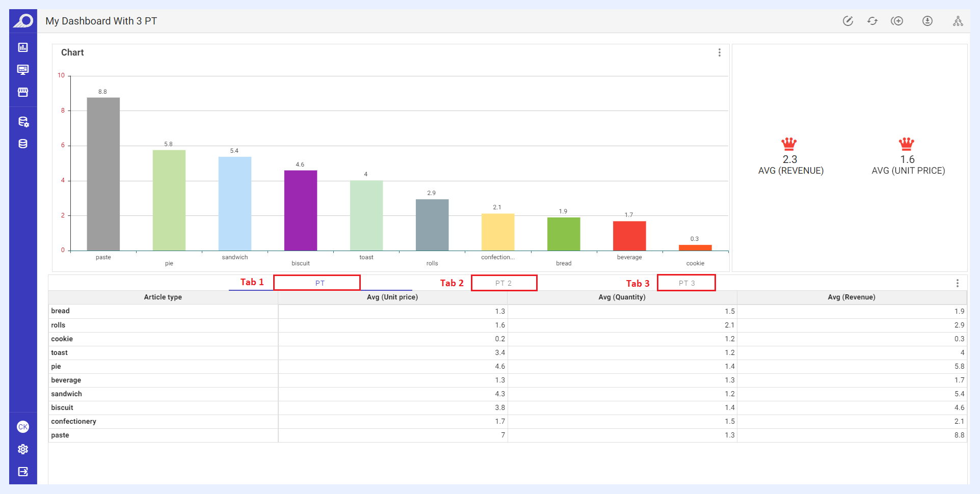This screenshot has height=494, width=980.
Task: Open the charts section in sidebar
Action: tap(23, 47)
